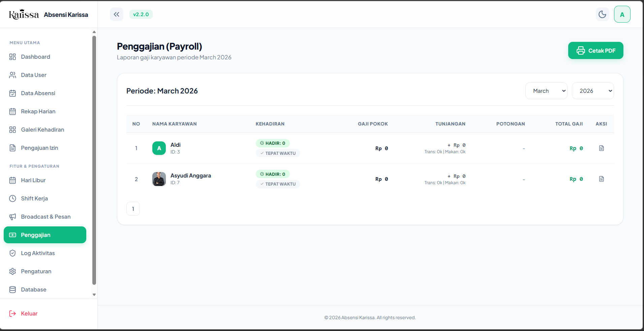
Task: Go to Database menu
Action: tap(45, 289)
